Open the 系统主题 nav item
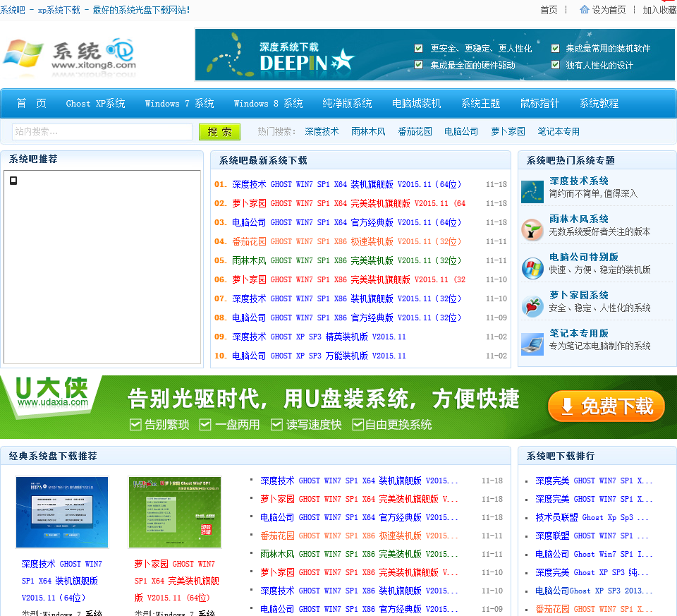The width and height of the screenshot is (677, 616). (480, 104)
